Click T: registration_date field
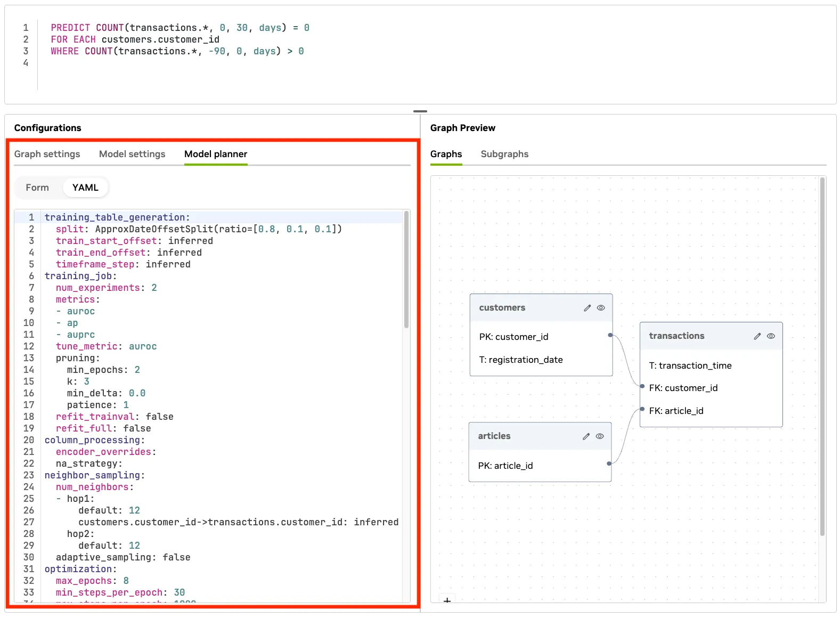 click(521, 360)
